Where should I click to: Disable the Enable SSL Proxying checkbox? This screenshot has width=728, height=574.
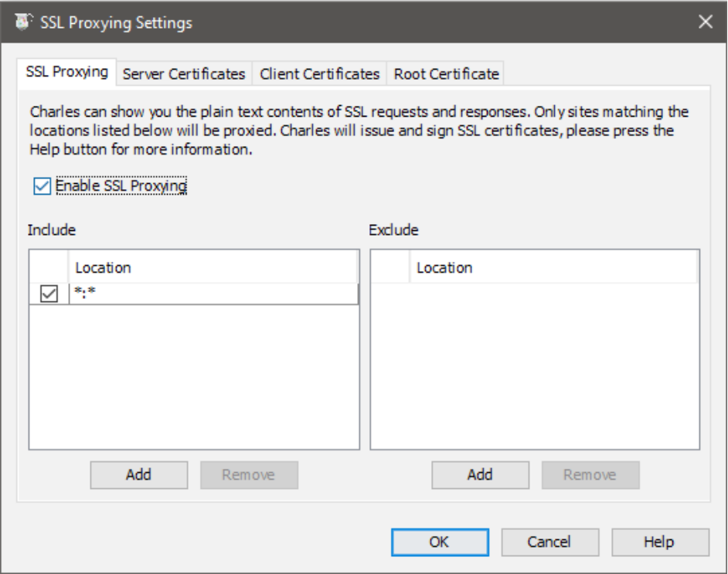pos(42,186)
